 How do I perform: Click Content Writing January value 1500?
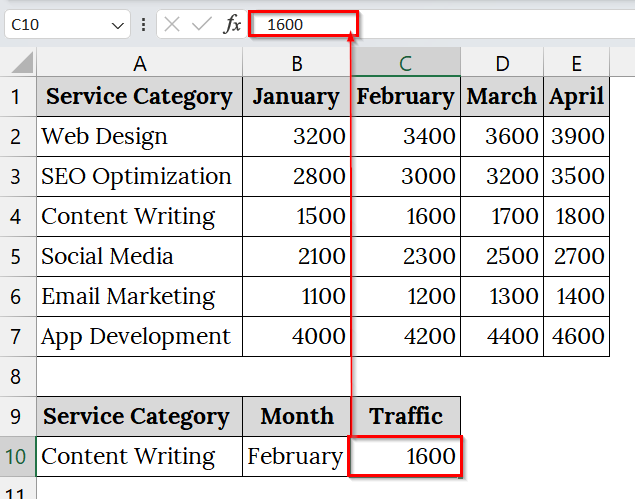[296, 217]
